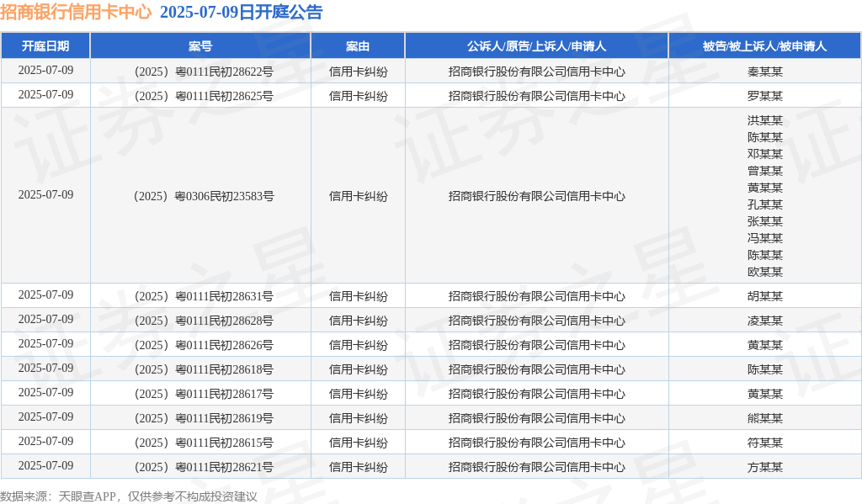Click the date in the 28619号 row

[x=45, y=416]
